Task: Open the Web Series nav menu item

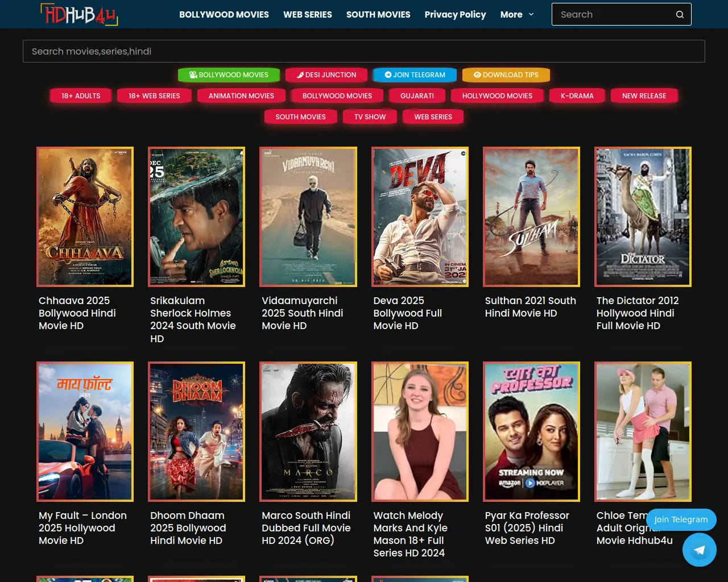Action: 308,15
